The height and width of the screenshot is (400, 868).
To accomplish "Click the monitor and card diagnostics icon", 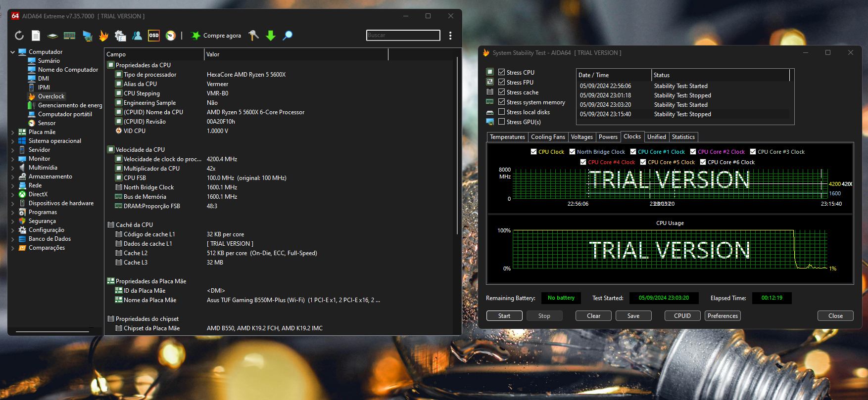I will 87,36.
